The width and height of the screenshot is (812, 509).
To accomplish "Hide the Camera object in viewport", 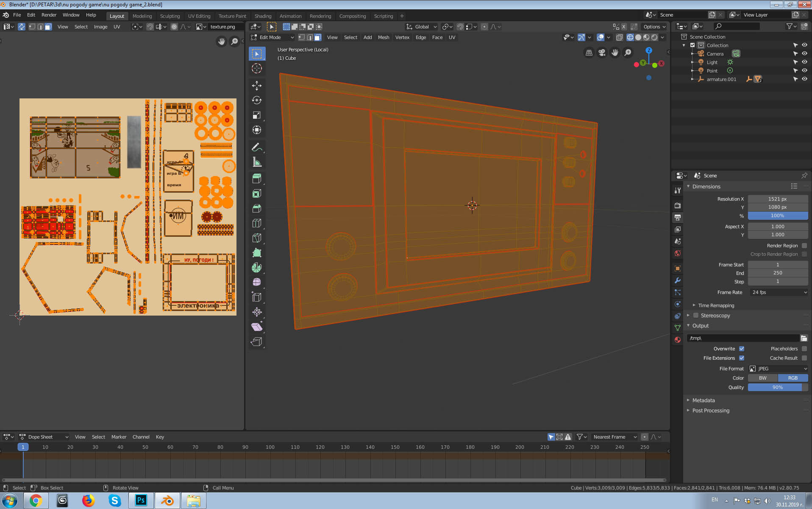I will tap(804, 54).
